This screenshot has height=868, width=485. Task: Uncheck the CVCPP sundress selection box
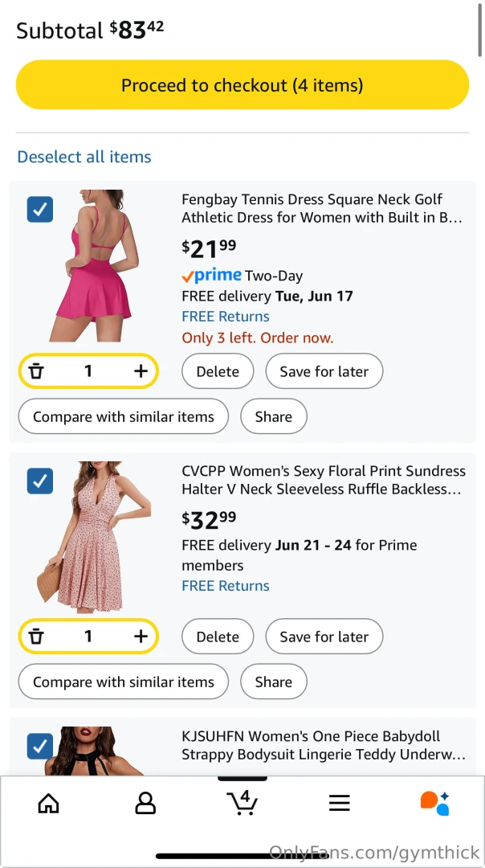(x=40, y=481)
